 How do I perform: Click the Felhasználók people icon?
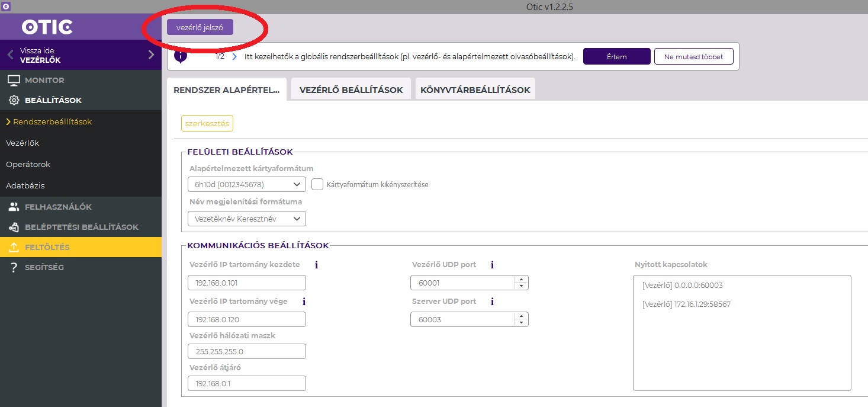14,207
